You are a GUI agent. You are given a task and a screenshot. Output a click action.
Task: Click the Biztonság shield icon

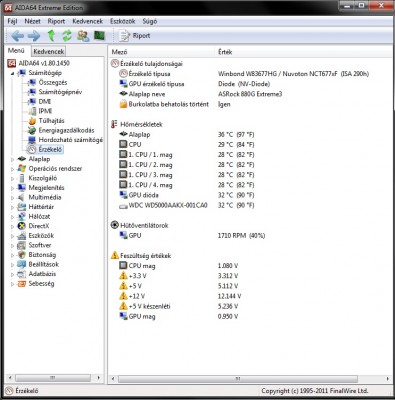pyautogui.click(x=22, y=255)
